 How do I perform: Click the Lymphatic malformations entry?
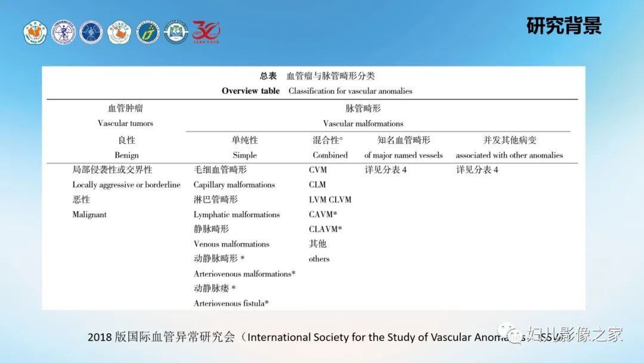237,214
